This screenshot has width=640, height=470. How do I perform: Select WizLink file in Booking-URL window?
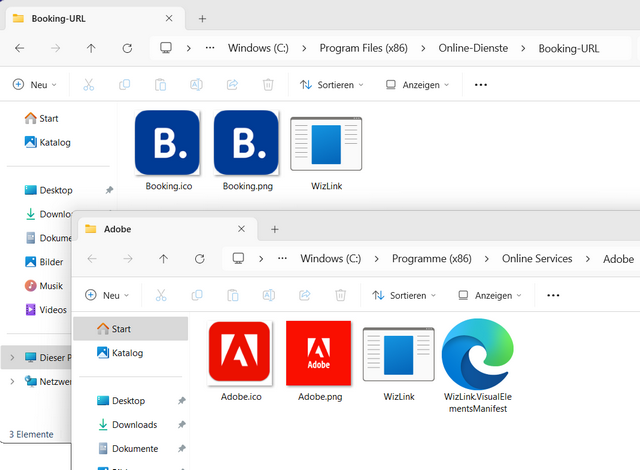click(x=326, y=153)
